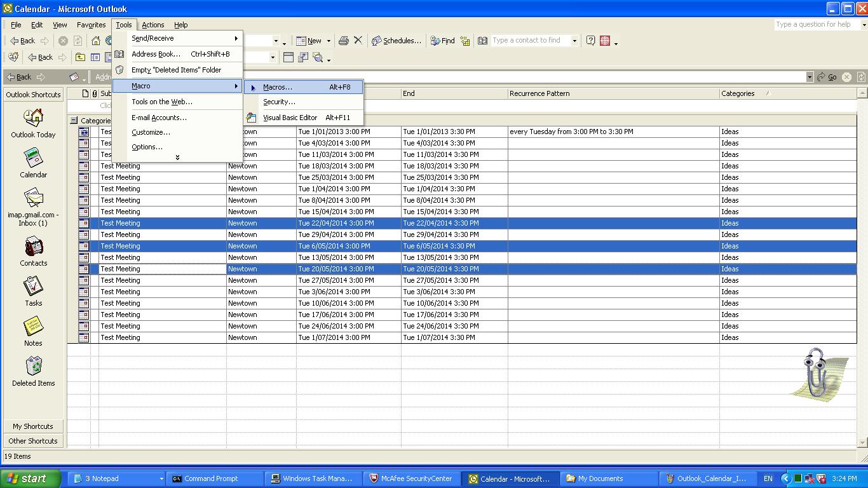Open the Deleted Items shortcut icon
The image size is (868, 488).
[x=33, y=367]
